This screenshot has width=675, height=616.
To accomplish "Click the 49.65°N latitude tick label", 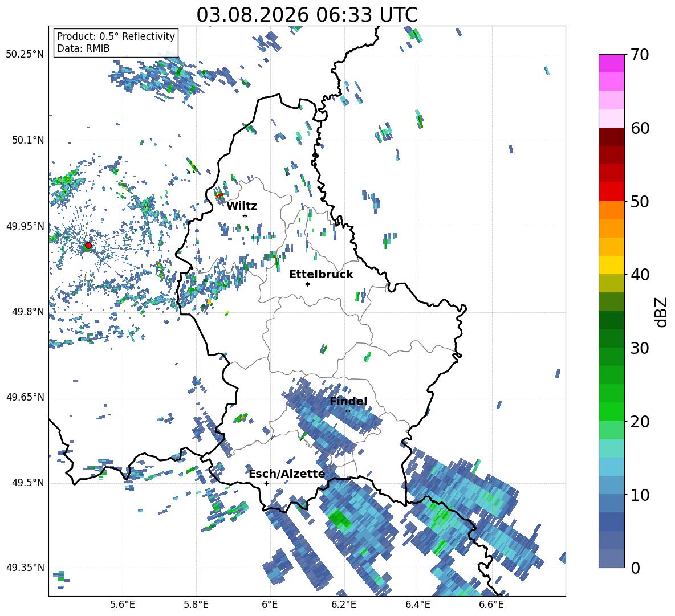I will 25,397.
